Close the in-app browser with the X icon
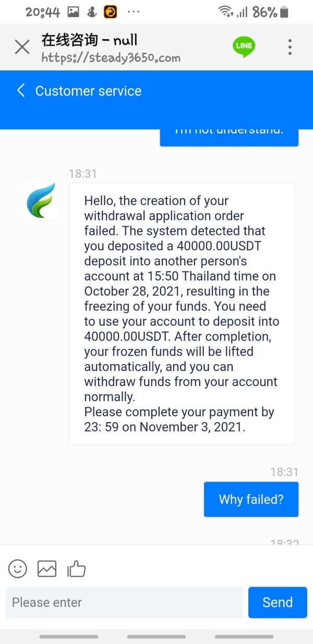This screenshot has height=644, width=313. point(22,47)
